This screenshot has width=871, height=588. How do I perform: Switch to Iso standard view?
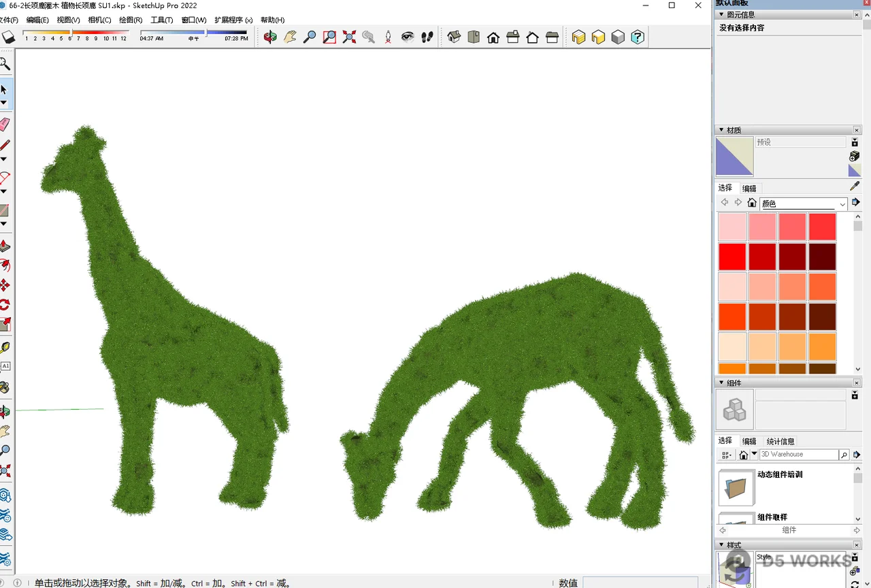454,37
